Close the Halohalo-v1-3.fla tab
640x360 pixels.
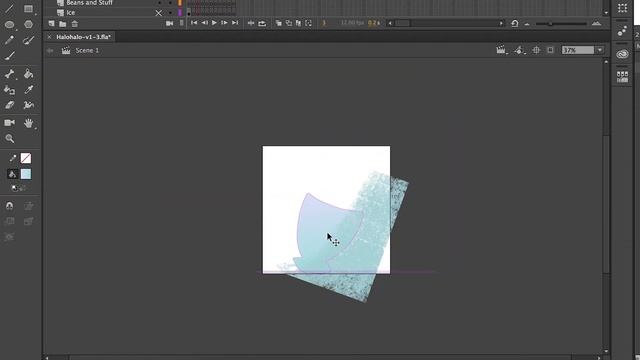(x=49, y=37)
